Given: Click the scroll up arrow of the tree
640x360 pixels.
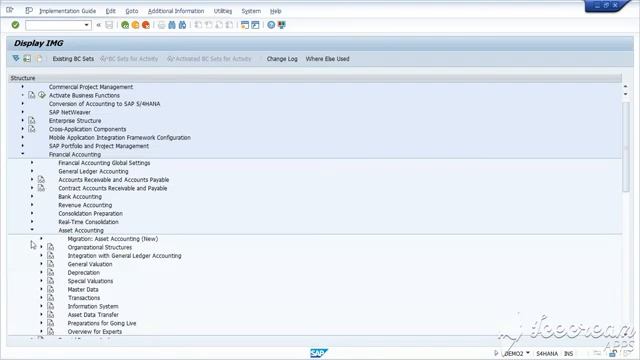Looking at the screenshot, I should pyautogui.click(x=626, y=87).
